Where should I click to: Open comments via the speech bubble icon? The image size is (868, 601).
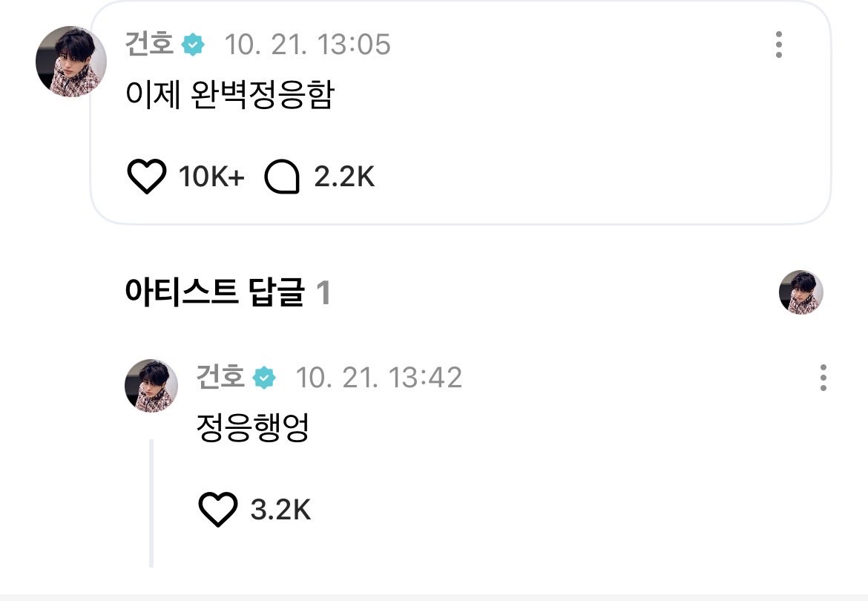coord(282,177)
